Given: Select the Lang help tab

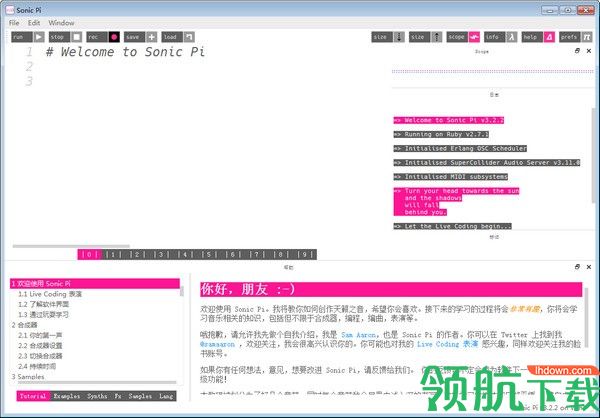Looking at the screenshot, I should [x=166, y=396].
